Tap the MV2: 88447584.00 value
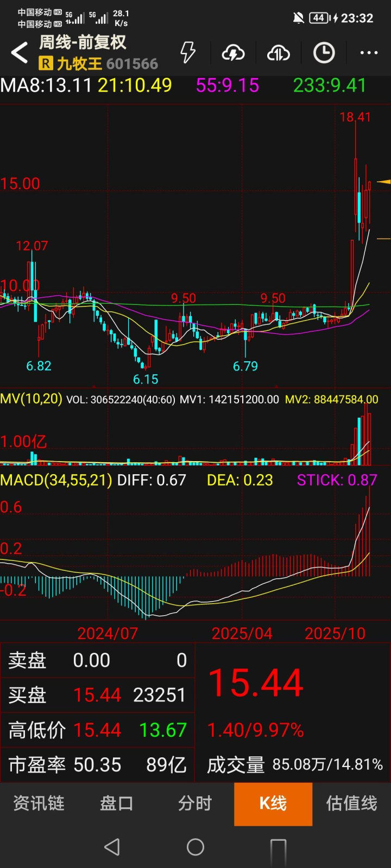This screenshot has width=391, height=868. coord(331,400)
